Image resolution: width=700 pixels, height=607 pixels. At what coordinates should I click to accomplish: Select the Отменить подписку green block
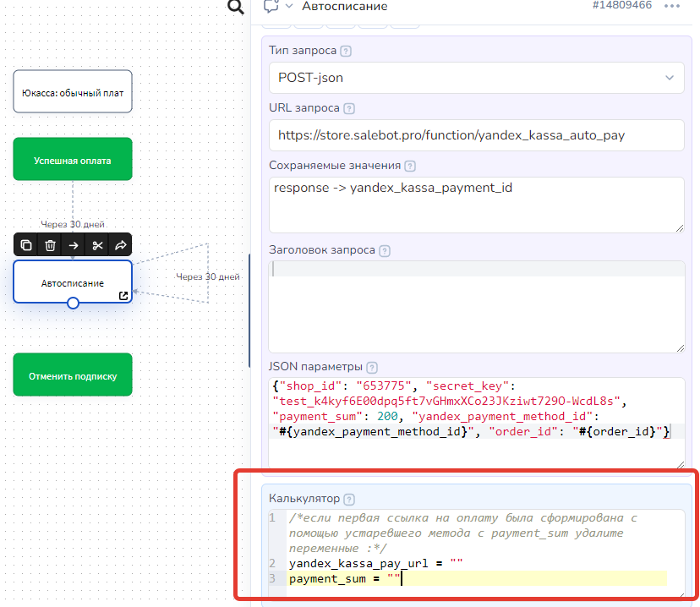73,375
